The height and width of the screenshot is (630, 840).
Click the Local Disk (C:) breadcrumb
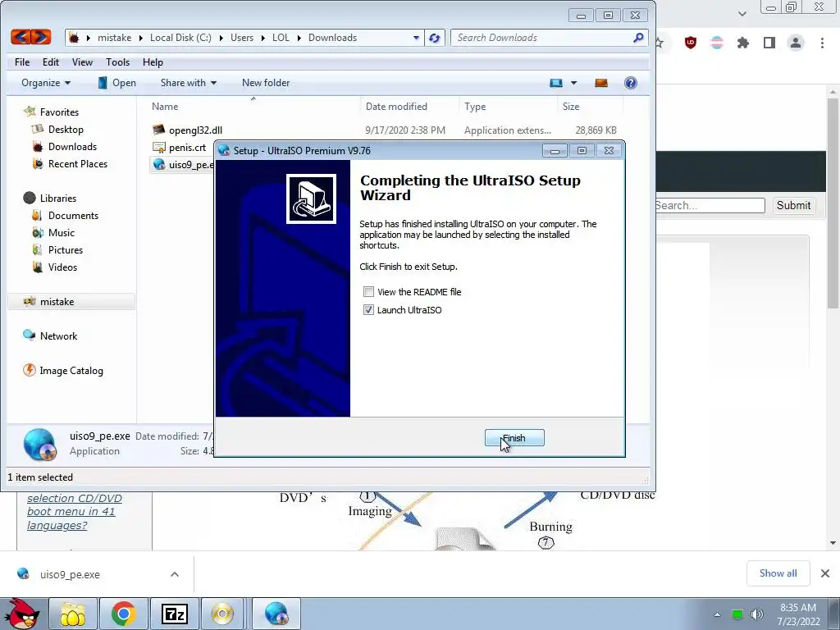pyautogui.click(x=180, y=38)
